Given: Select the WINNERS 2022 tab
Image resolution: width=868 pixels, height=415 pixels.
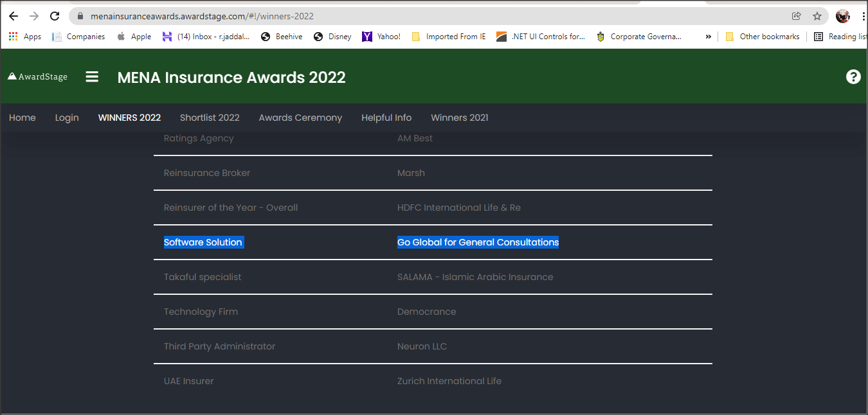Looking at the screenshot, I should tap(129, 118).
